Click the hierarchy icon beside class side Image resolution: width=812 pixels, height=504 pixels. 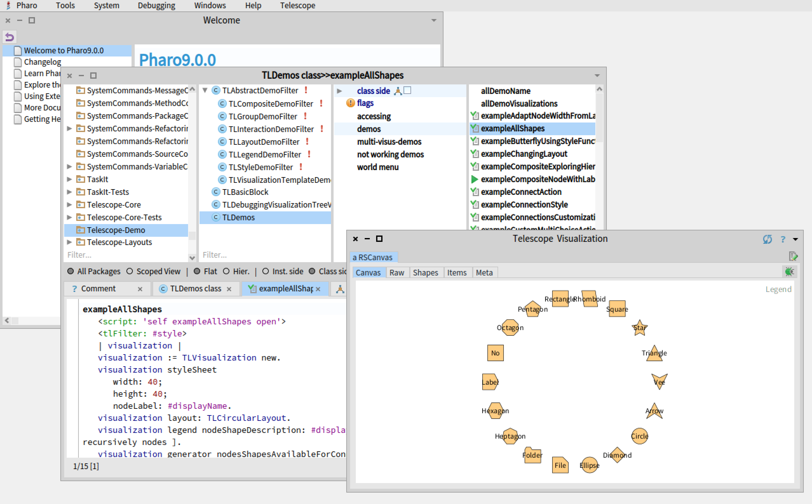[x=398, y=91]
